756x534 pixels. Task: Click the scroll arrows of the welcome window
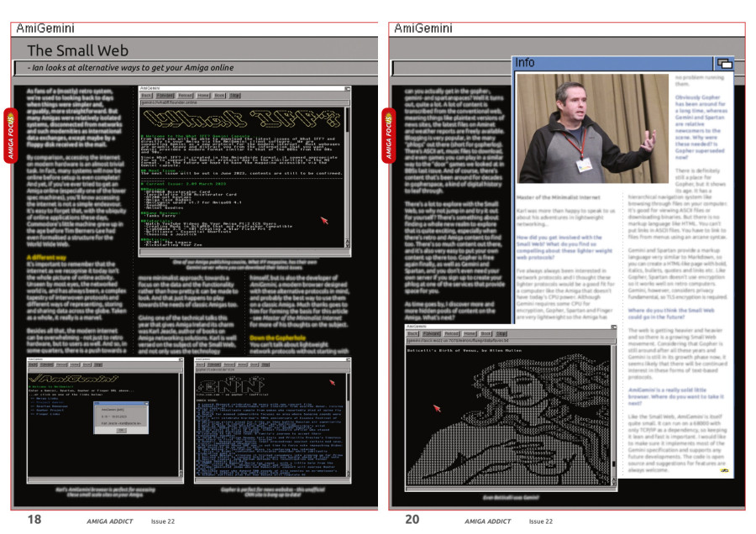(x=181, y=473)
